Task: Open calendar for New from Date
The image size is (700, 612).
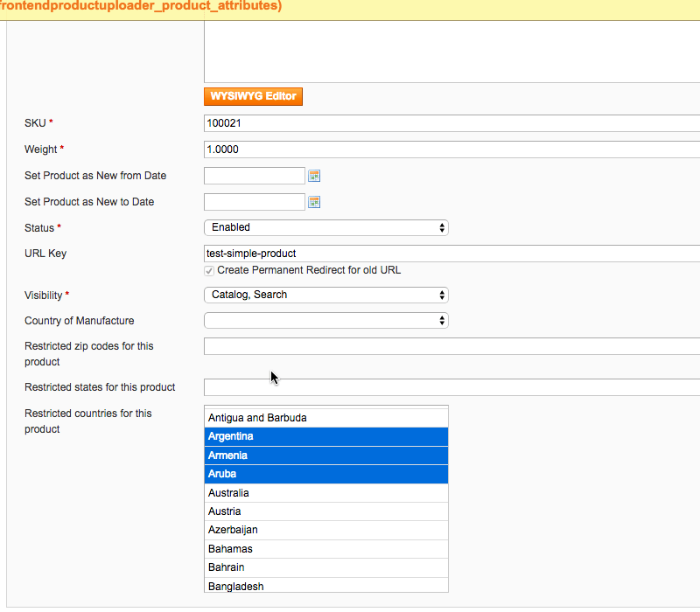Action: (x=314, y=176)
